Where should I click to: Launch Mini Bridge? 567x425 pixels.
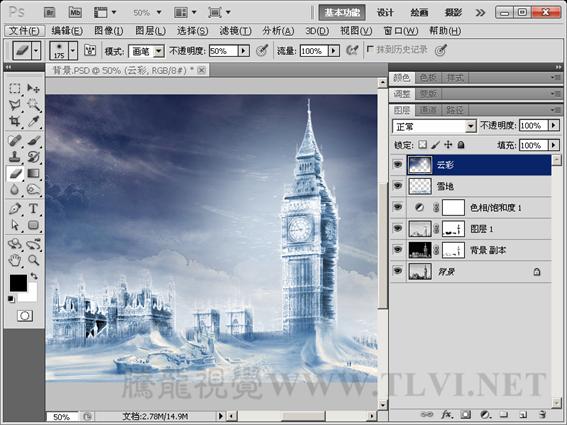75,13
